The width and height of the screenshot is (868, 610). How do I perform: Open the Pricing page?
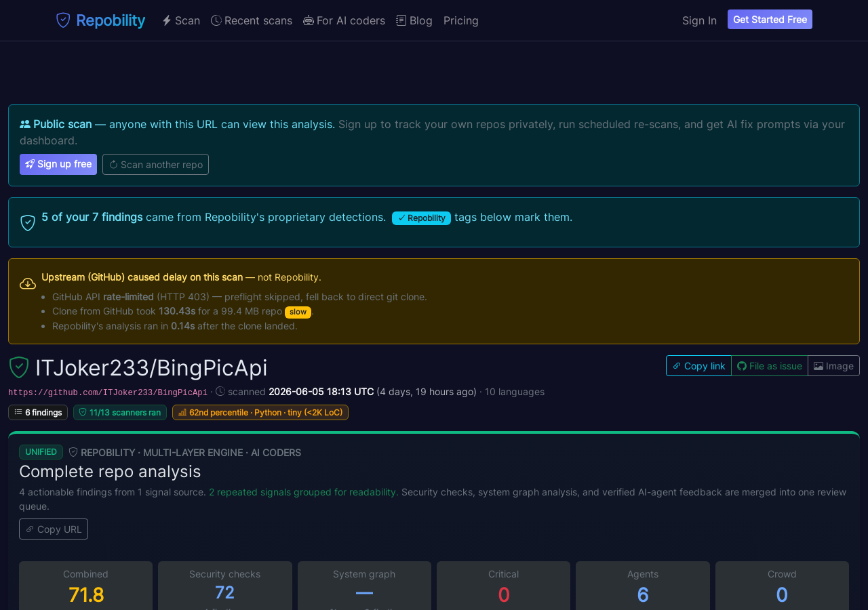click(461, 20)
